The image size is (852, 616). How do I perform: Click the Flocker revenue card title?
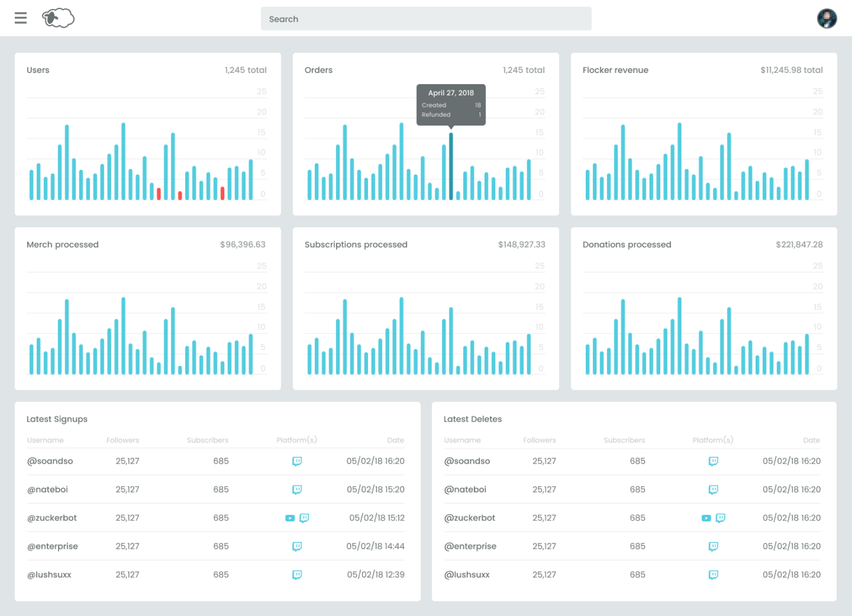point(616,70)
